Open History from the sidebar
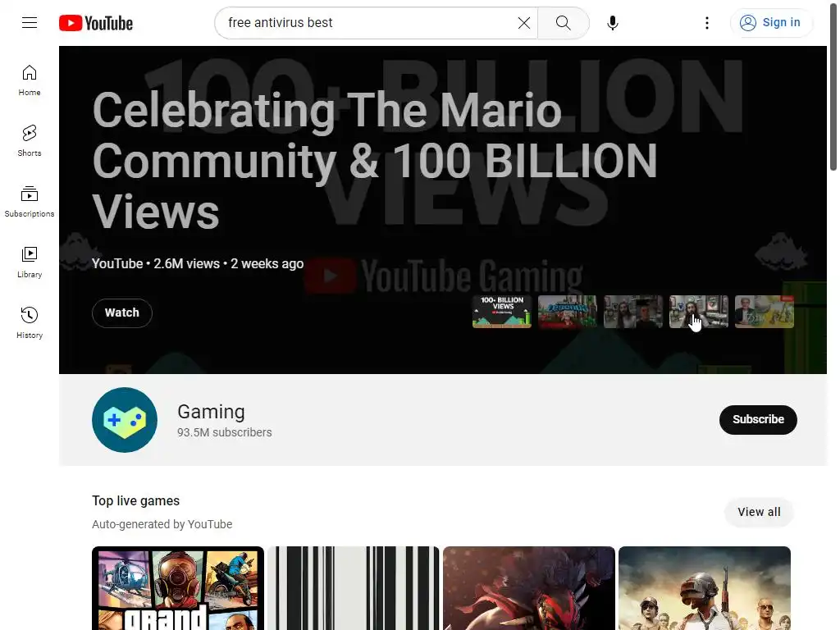840x630 pixels. pyautogui.click(x=30, y=323)
